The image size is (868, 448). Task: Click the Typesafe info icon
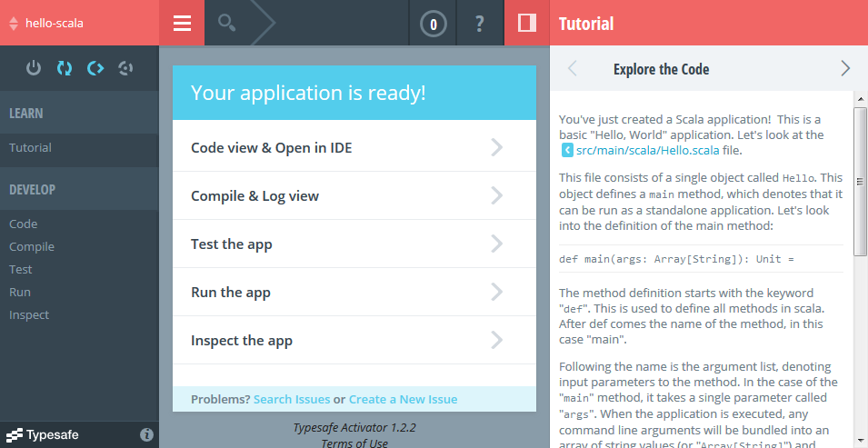pyautogui.click(x=146, y=435)
